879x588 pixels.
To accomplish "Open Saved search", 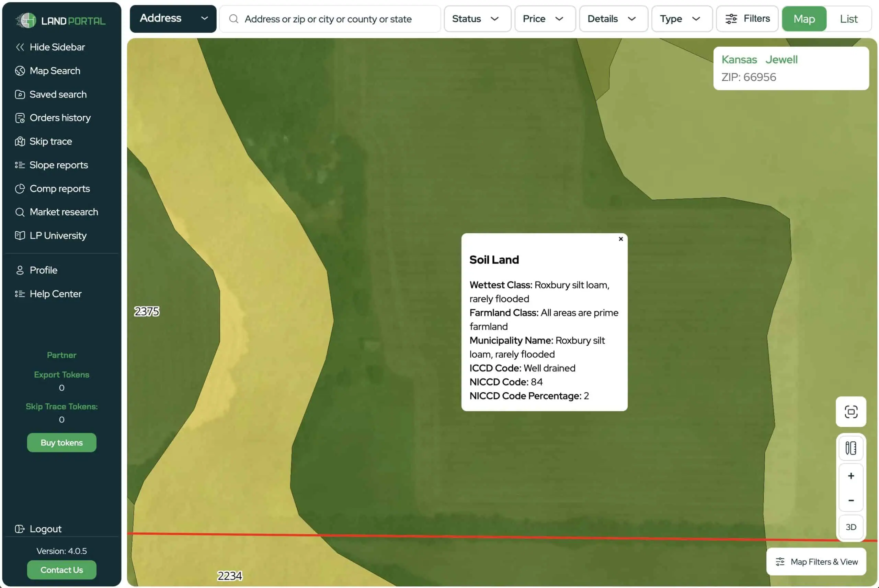I will pyautogui.click(x=58, y=94).
